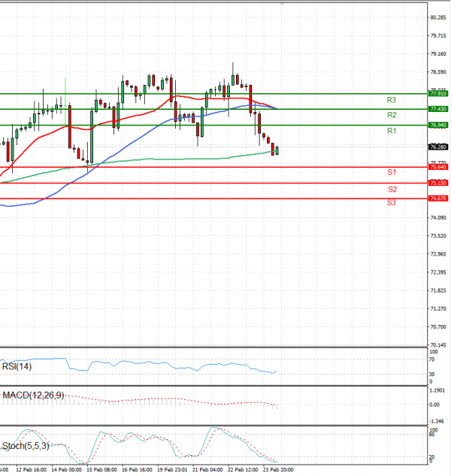Click the 72.395 price axis value
Viewport: 451px width, 476px height.
pos(438,272)
